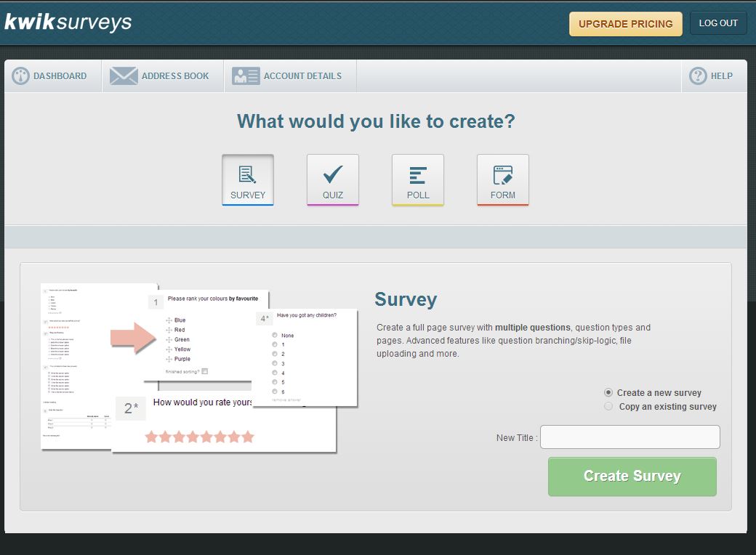
Task: Choose 'Copy an existing survey' option
Action: click(x=608, y=407)
